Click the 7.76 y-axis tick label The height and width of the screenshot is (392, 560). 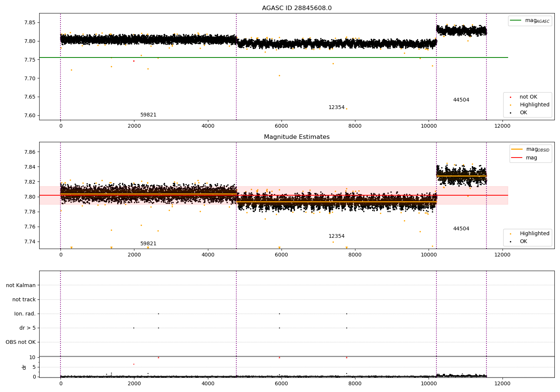click(x=29, y=227)
